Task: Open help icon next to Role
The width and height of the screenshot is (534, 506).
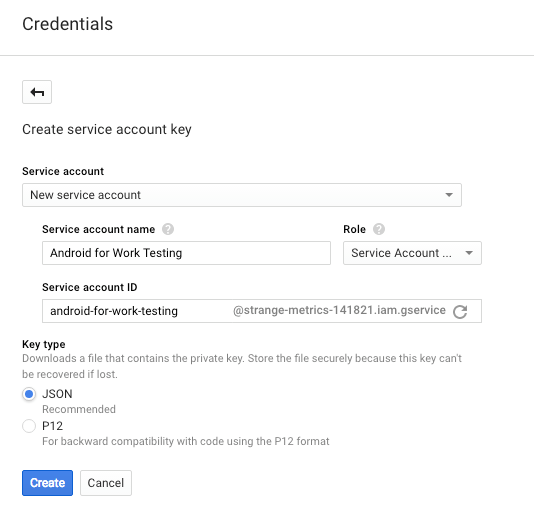Action: tap(379, 229)
